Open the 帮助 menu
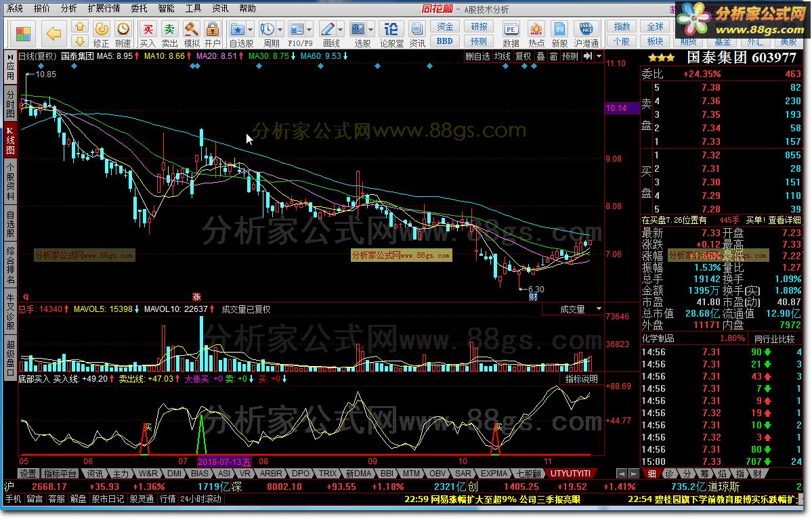The width and height of the screenshot is (812, 519). 248,8
